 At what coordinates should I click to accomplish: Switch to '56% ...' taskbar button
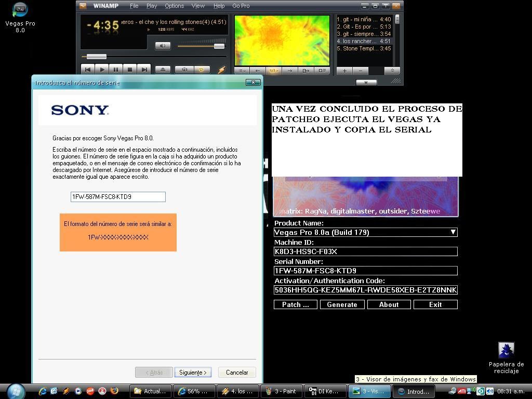194,391
